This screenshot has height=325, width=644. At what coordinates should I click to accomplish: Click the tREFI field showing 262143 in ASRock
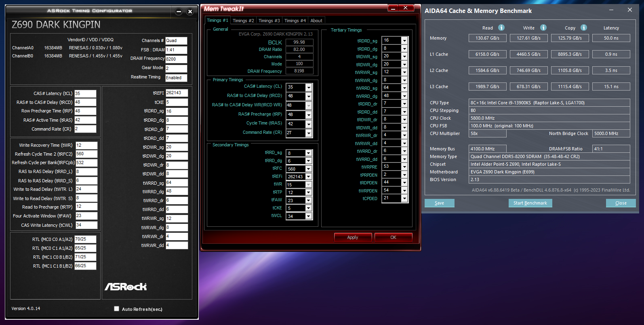click(177, 93)
